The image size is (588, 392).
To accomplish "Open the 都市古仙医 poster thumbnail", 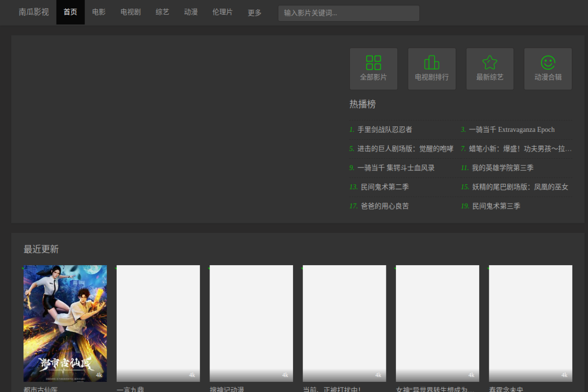I will coord(65,323).
